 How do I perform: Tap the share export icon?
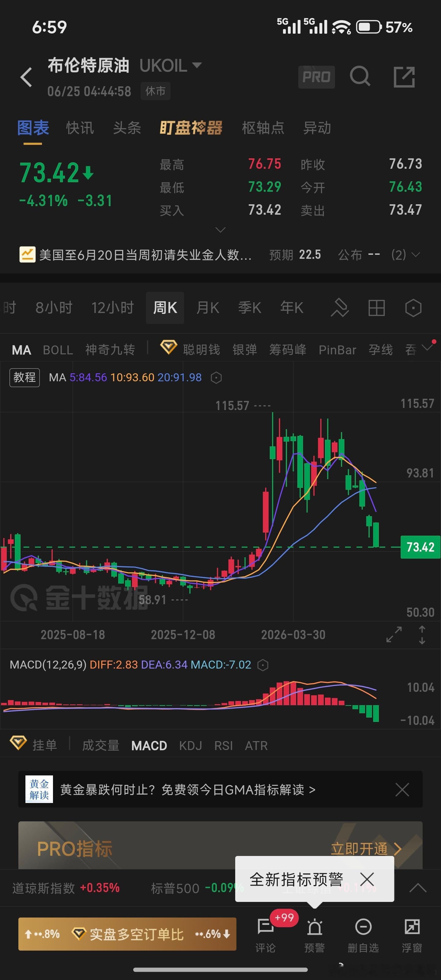pyautogui.click(x=404, y=77)
